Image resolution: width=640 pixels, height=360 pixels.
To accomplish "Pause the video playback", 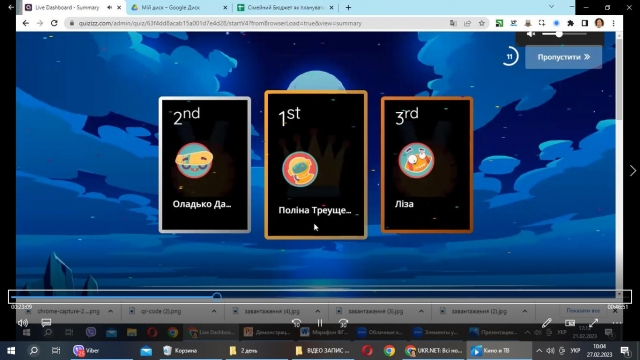I will pyautogui.click(x=320, y=323).
